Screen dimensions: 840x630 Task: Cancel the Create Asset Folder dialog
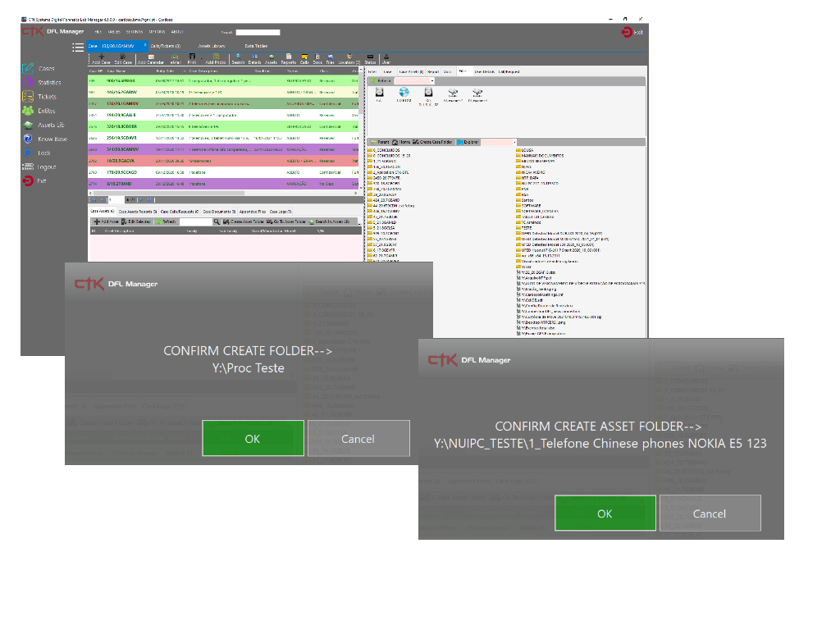(x=709, y=514)
